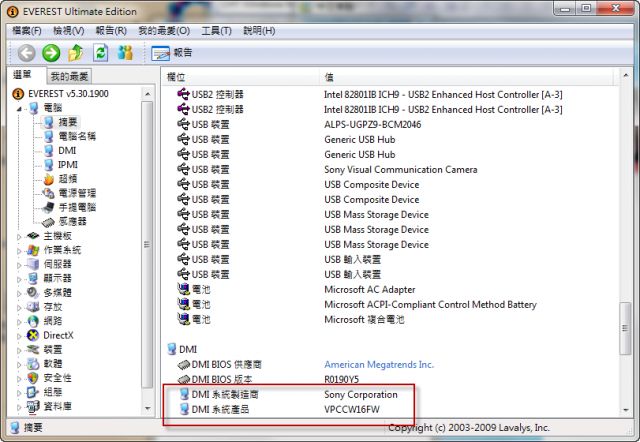The image size is (640, 442).
Task: Select the EVEREST v5.30.1900 root node
Action: click(x=68, y=94)
